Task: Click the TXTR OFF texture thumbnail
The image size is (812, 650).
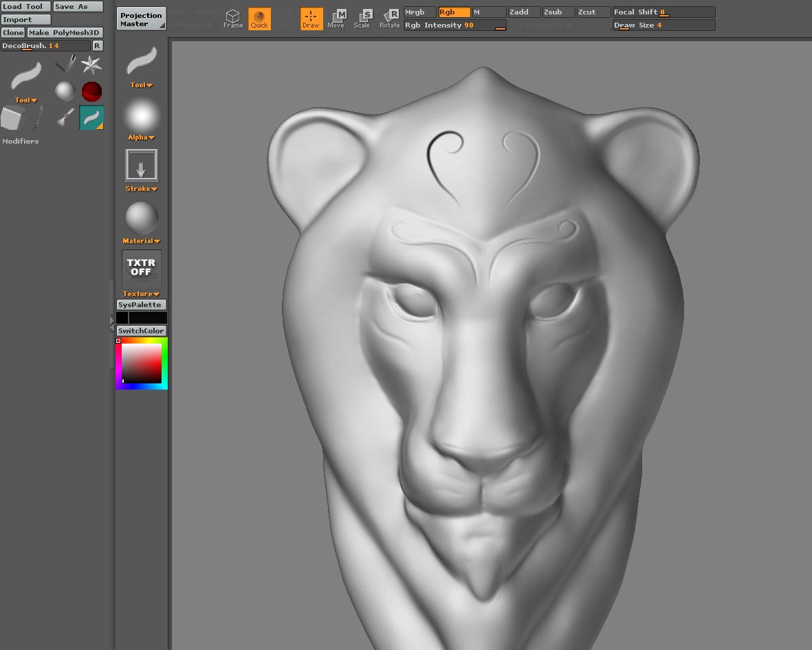Action: point(142,268)
